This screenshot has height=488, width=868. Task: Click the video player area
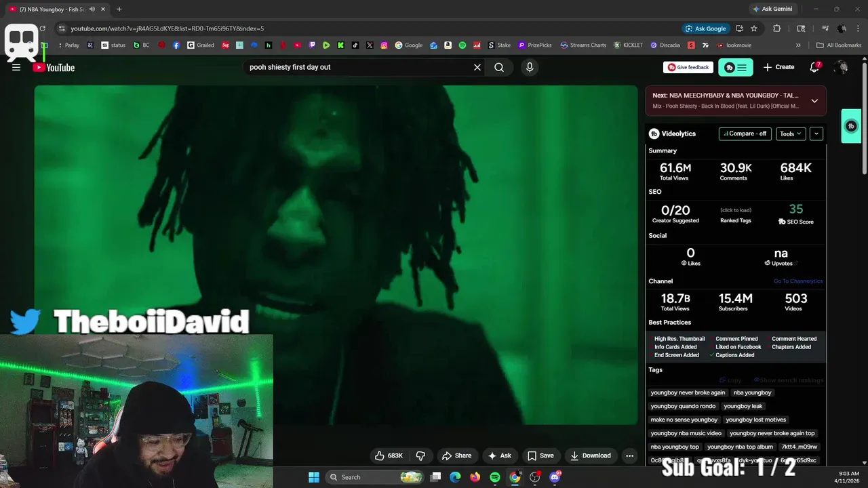[x=336, y=255]
